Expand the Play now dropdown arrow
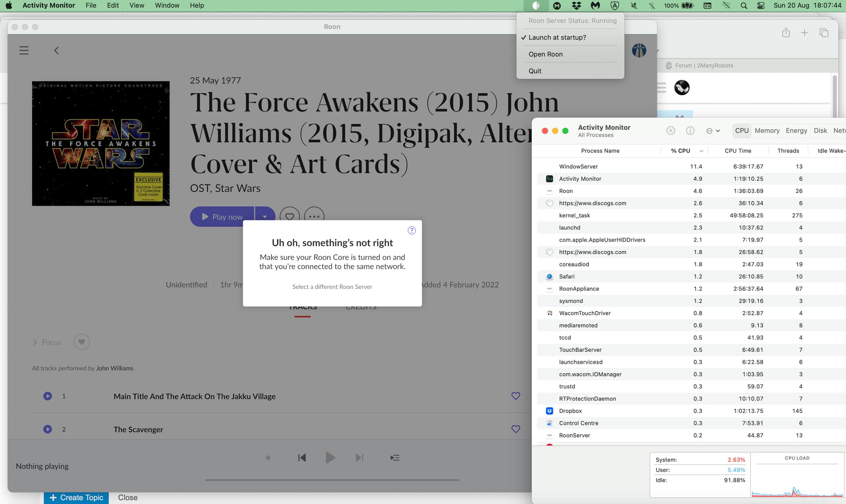Screen dimensions: 846x504 click(x=265, y=217)
